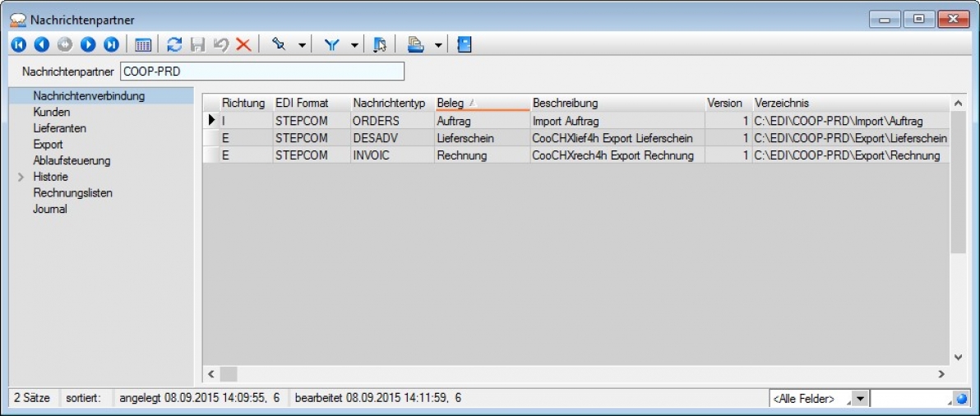Click the 'angelegt 08.09.2015 14:09:55' status entry
The height and width of the screenshot is (416, 980).
point(200,398)
